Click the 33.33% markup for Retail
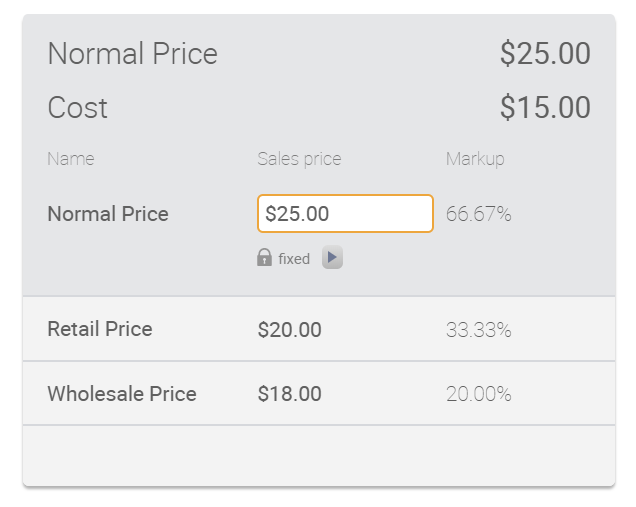The image size is (636, 507). coord(479,329)
